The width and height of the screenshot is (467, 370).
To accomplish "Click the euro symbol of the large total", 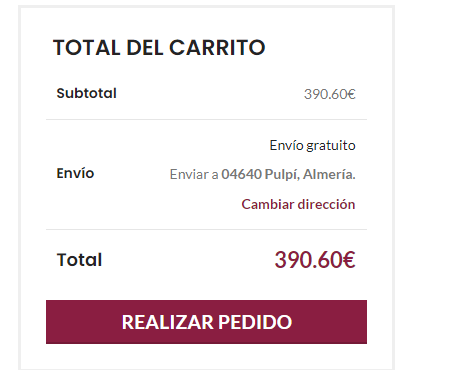I will (349, 260).
